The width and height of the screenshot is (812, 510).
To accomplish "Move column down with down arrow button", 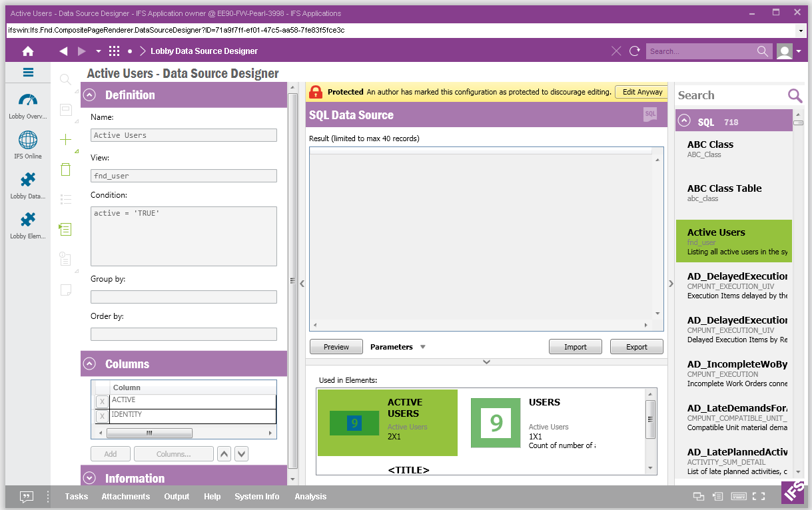I will pyautogui.click(x=242, y=454).
